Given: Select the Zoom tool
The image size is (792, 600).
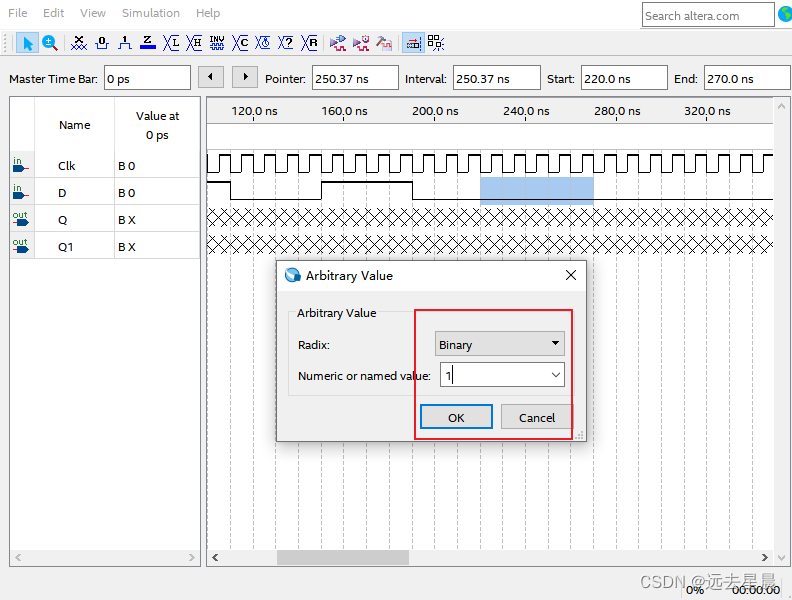Looking at the screenshot, I should (50, 43).
